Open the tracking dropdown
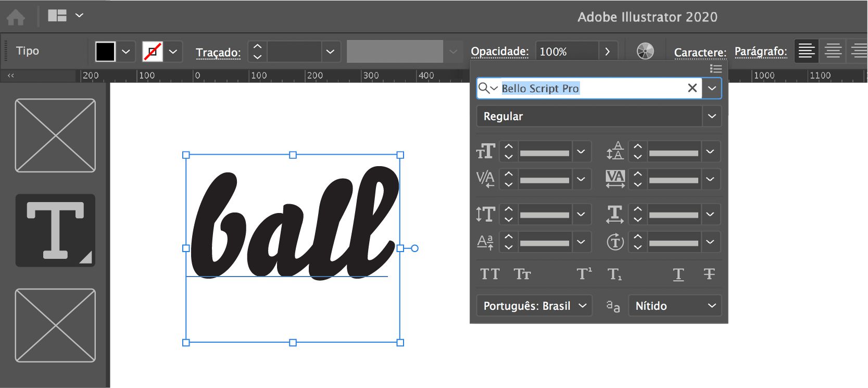Image resolution: width=868 pixels, height=388 pixels. 710,180
